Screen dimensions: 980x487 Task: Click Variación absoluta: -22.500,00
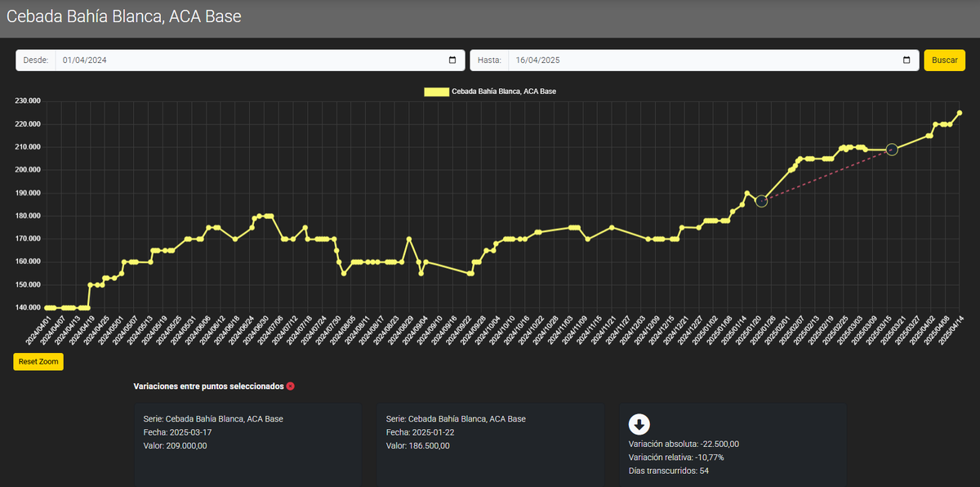684,444
